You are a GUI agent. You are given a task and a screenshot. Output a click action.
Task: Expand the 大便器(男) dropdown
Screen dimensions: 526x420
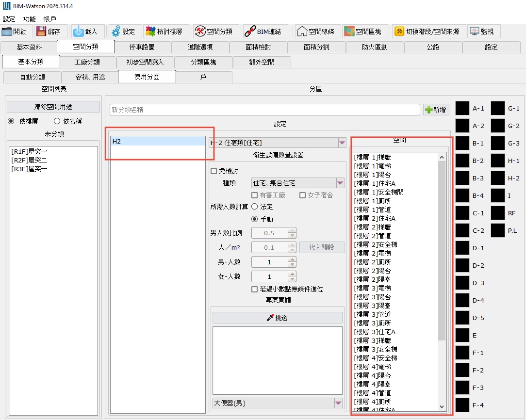click(338, 403)
